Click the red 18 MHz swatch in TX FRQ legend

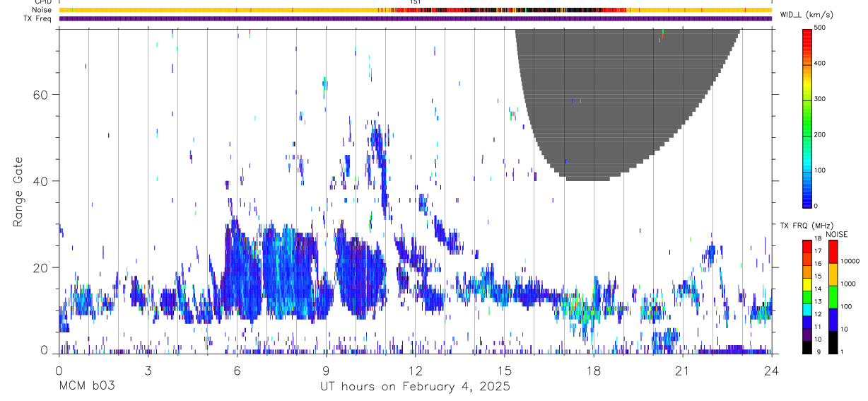807,245
